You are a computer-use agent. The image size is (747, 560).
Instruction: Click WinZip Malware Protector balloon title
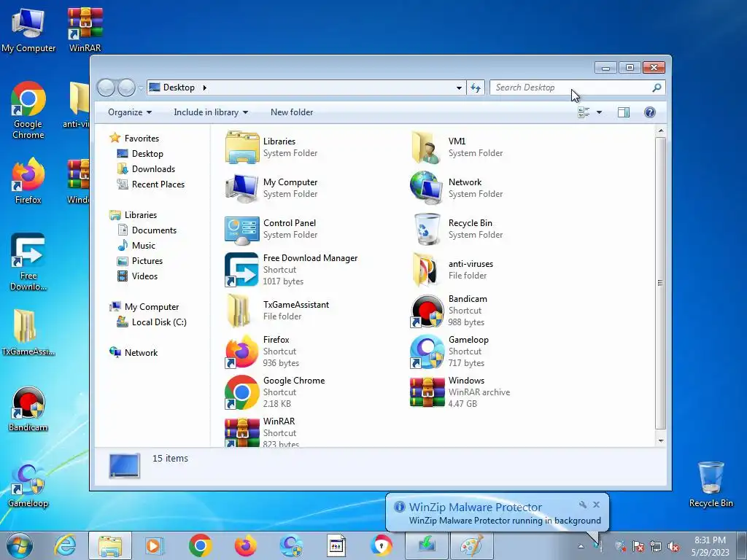(475, 507)
